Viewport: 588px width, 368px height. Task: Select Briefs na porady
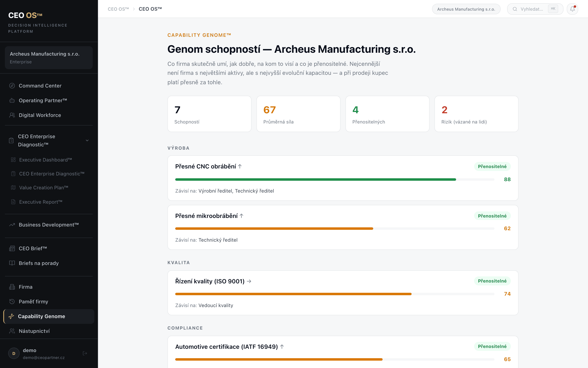pyautogui.click(x=49, y=263)
